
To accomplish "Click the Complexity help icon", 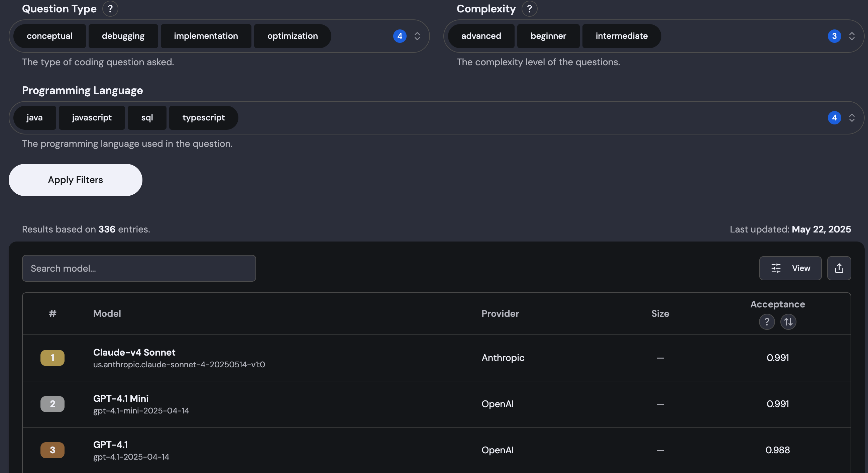I will (529, 9).
